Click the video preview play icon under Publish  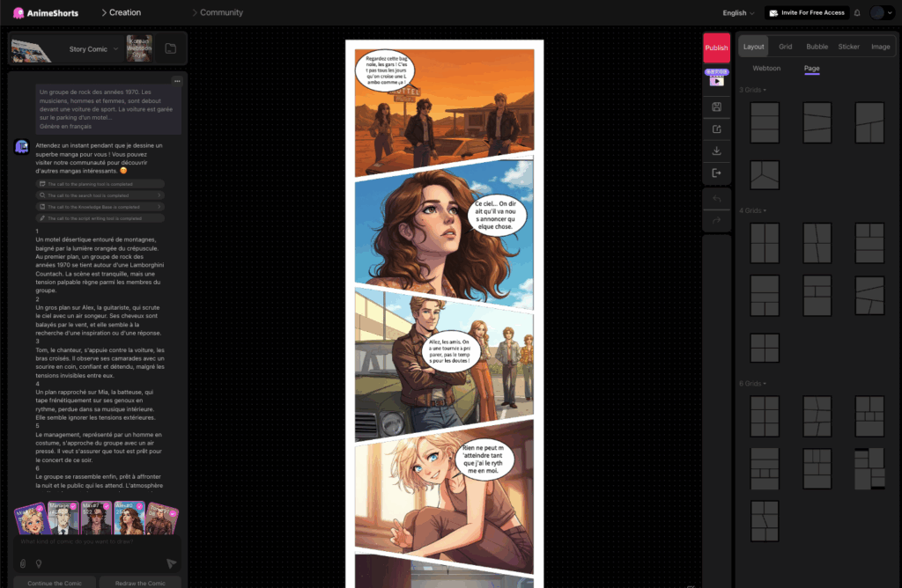click(x=716, y=80)
